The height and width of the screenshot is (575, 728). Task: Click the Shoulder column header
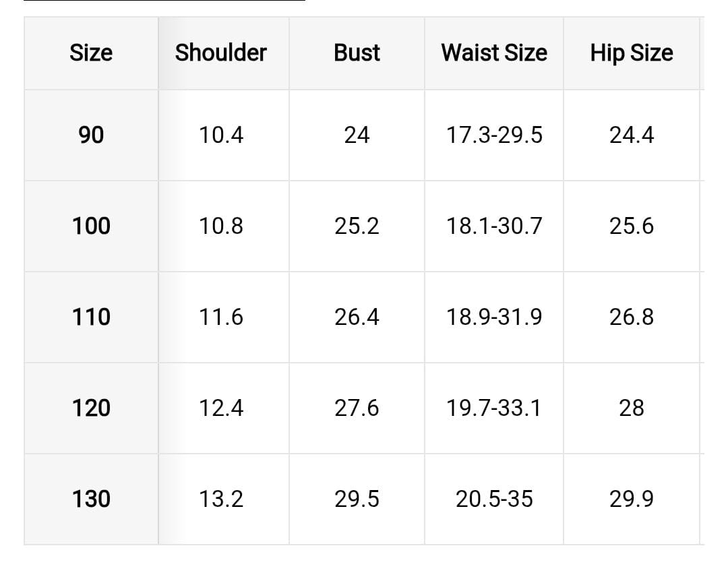(221, 53)
